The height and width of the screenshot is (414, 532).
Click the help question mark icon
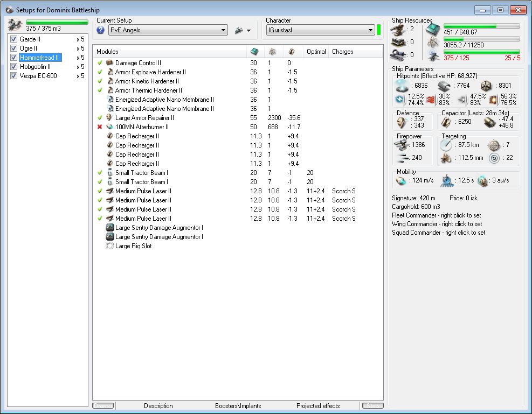[x=100, y=30]
